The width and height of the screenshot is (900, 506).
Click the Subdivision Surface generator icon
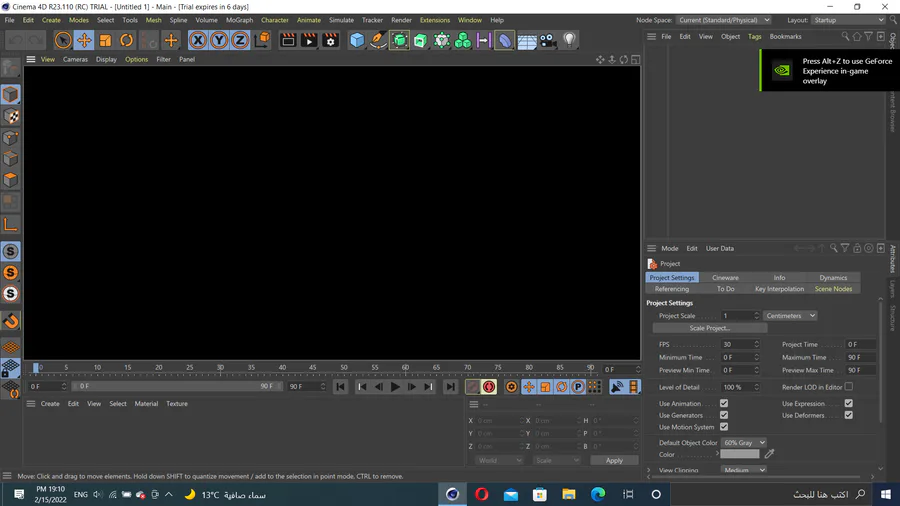pyautogui.click(x=399, y=40)
